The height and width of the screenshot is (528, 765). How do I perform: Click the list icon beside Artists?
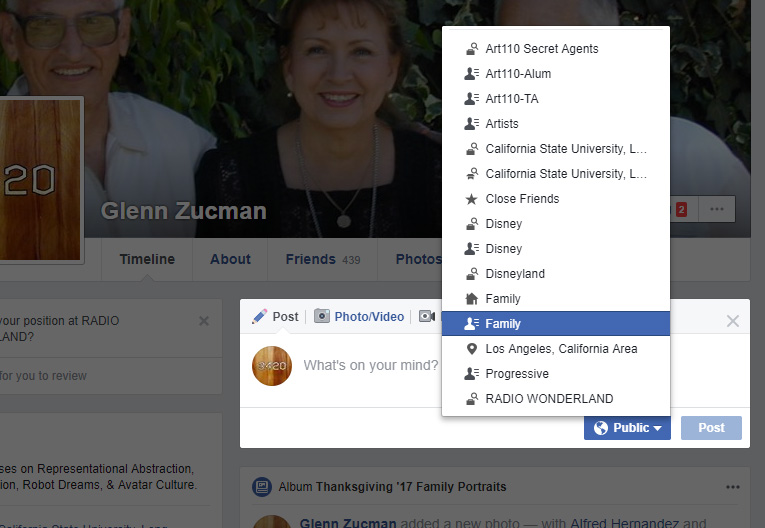click(471, 123)
